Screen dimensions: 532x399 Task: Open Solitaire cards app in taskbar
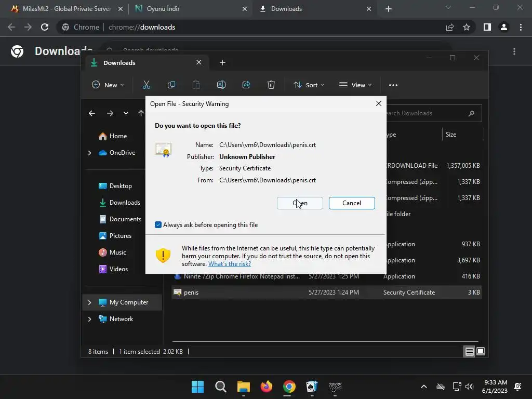(x=312, y=387)
